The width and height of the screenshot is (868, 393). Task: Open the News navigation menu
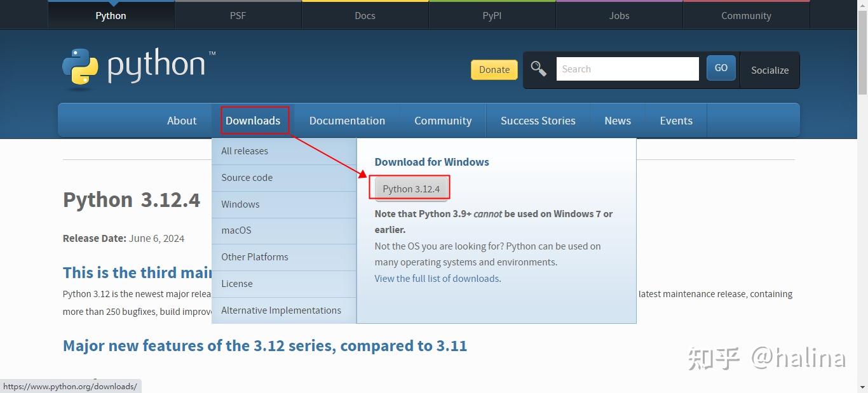pos(618,121)
